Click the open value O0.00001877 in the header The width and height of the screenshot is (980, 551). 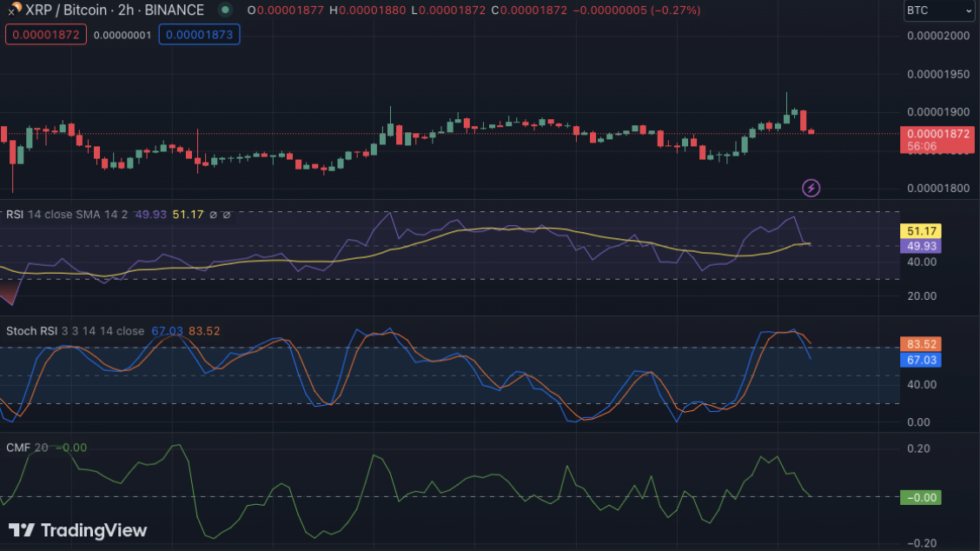pos(286,10)
